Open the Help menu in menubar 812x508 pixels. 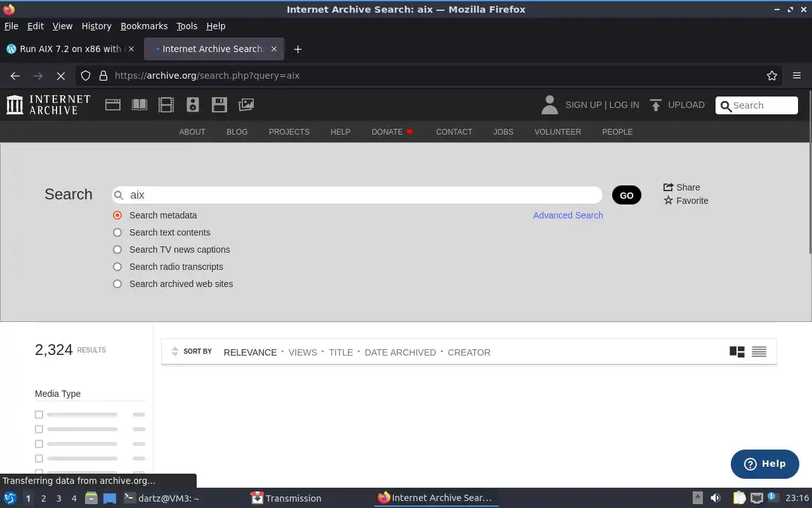[216, 26]
